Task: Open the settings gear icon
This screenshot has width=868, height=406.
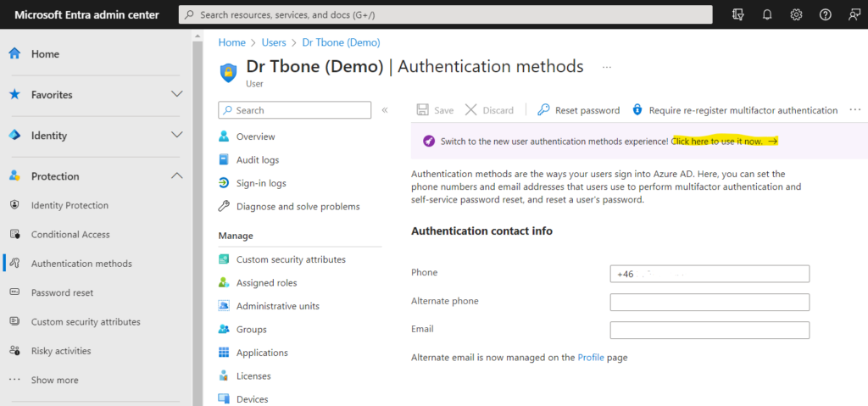Action: tap(796, 15)
